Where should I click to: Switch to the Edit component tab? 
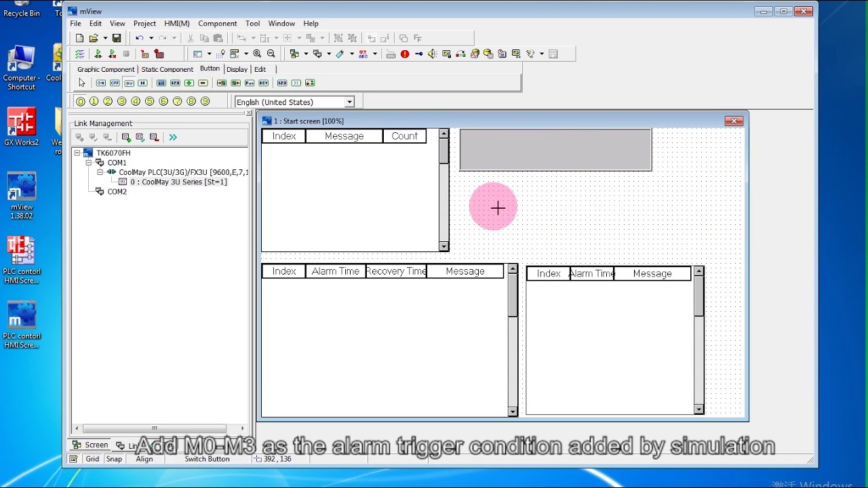click(260, 69)
